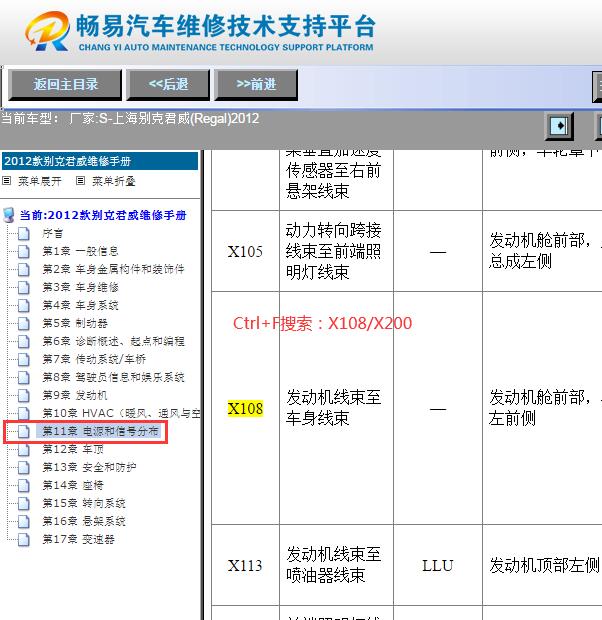Click the page icon beside 第12章
Viewport: 602px width, 620px height.
[24, 449]
